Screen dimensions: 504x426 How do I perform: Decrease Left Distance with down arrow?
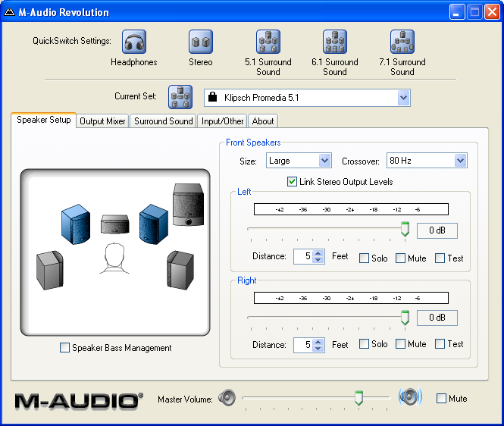coord(318,260)
